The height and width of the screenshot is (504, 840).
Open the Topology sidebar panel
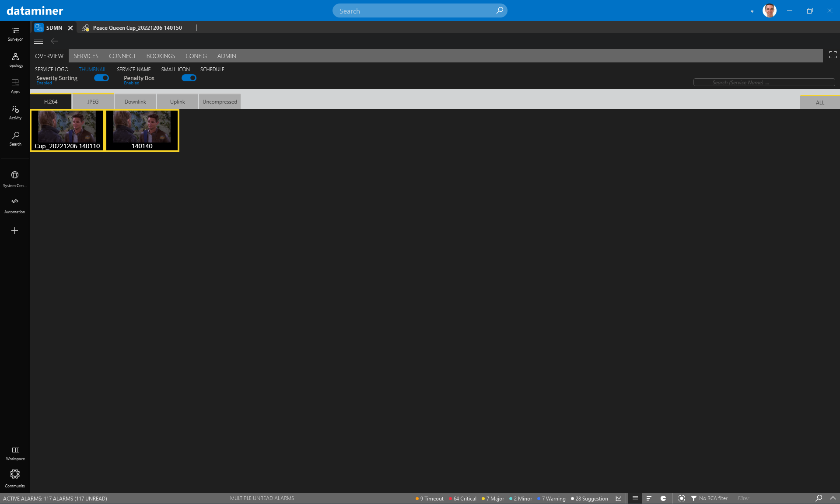[15, 60]
